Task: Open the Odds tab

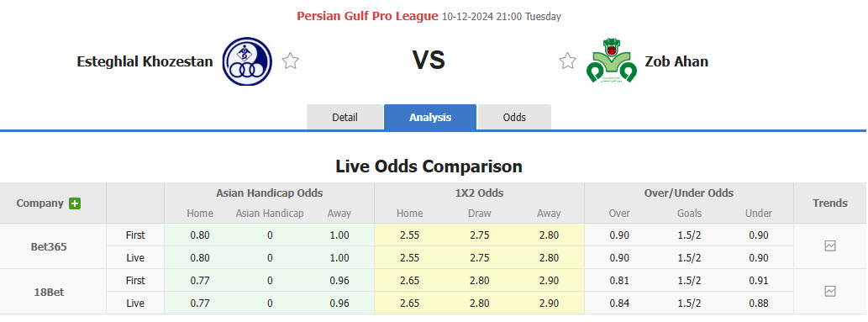Action: 514,118
